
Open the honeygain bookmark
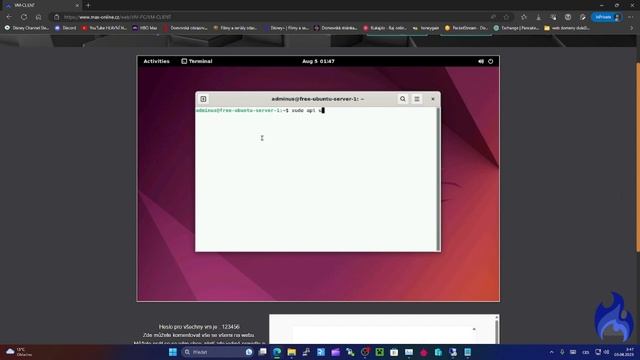426,28
